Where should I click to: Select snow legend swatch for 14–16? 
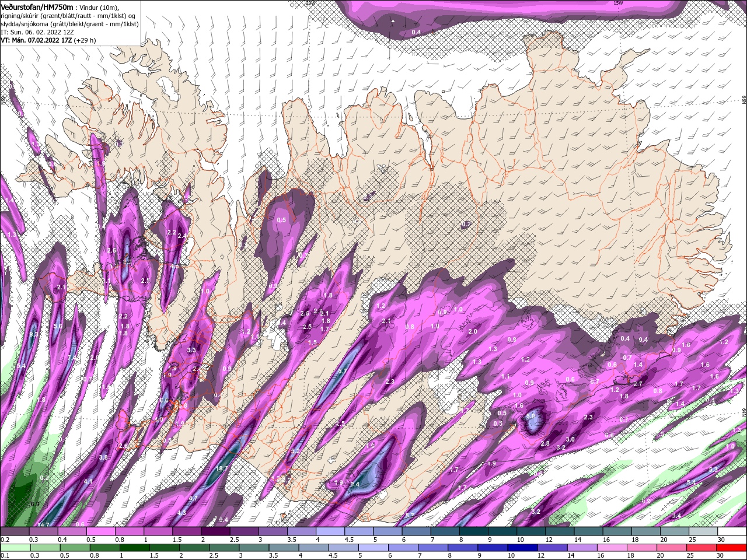click(588, 531)
